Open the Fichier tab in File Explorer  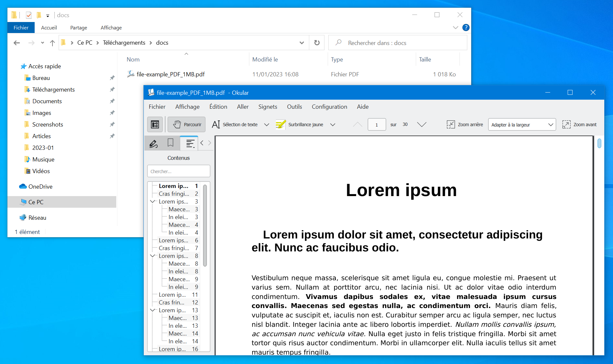(x=21, y=28)
